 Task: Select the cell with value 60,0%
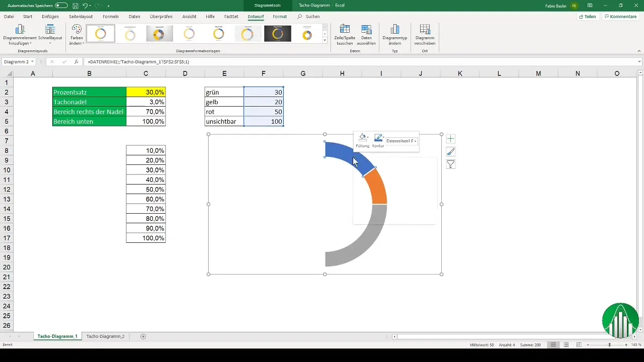pos(146,199)
